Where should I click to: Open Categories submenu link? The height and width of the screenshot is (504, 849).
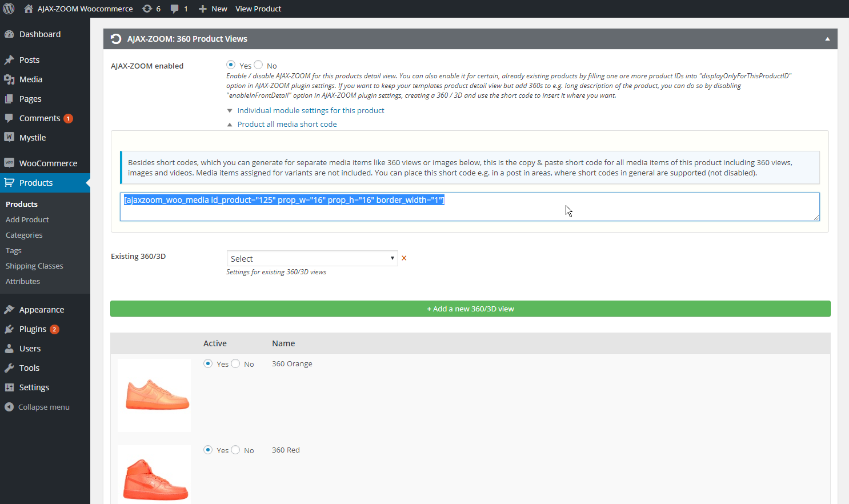[24, 235]
